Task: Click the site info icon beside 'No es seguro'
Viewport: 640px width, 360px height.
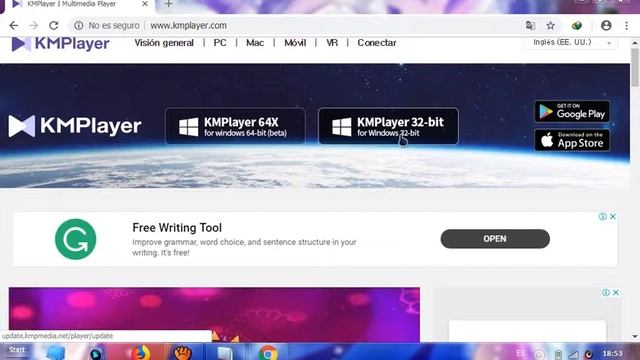Action: click(x=78, y=25)
